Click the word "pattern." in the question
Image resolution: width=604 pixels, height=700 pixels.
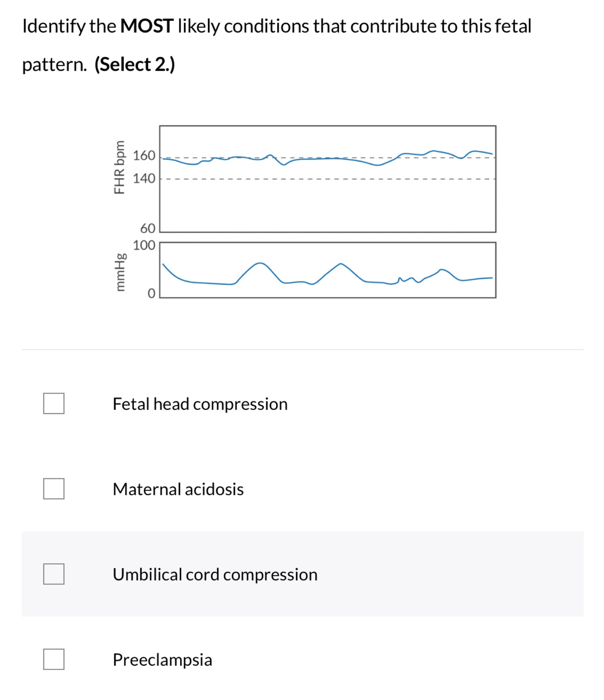tap(54, 65)
